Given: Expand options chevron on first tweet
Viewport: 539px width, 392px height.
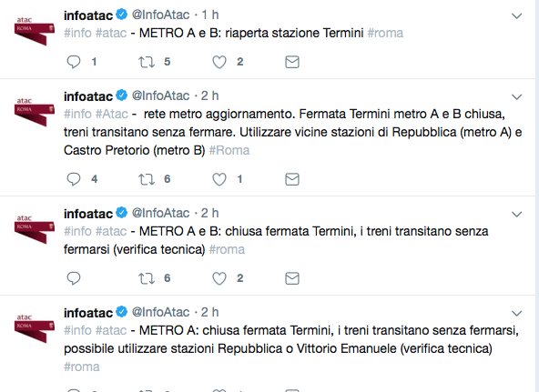Looking at the screenshot, I should pyautogui.click(x=516, y=15).
